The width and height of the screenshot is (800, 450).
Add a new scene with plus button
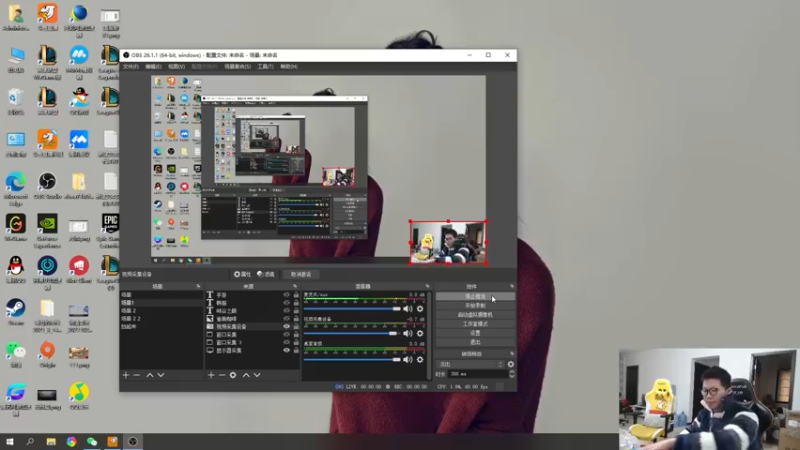coord(126,375)
